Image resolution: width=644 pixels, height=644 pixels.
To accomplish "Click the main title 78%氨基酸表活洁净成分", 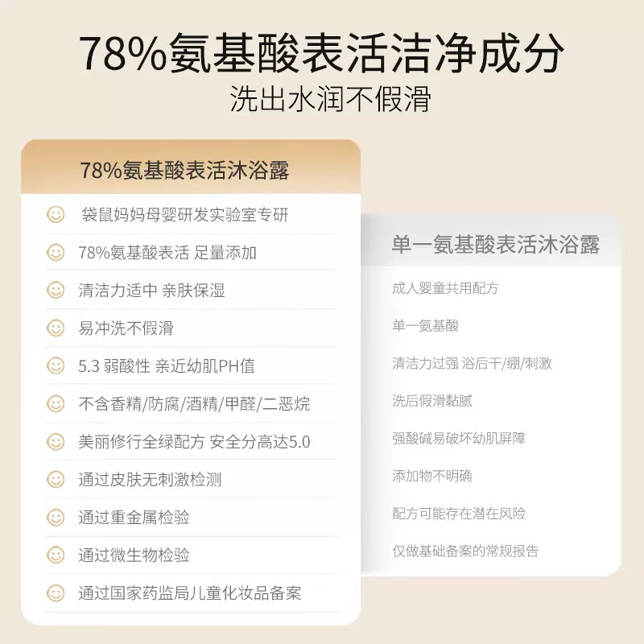I will 321,54.
